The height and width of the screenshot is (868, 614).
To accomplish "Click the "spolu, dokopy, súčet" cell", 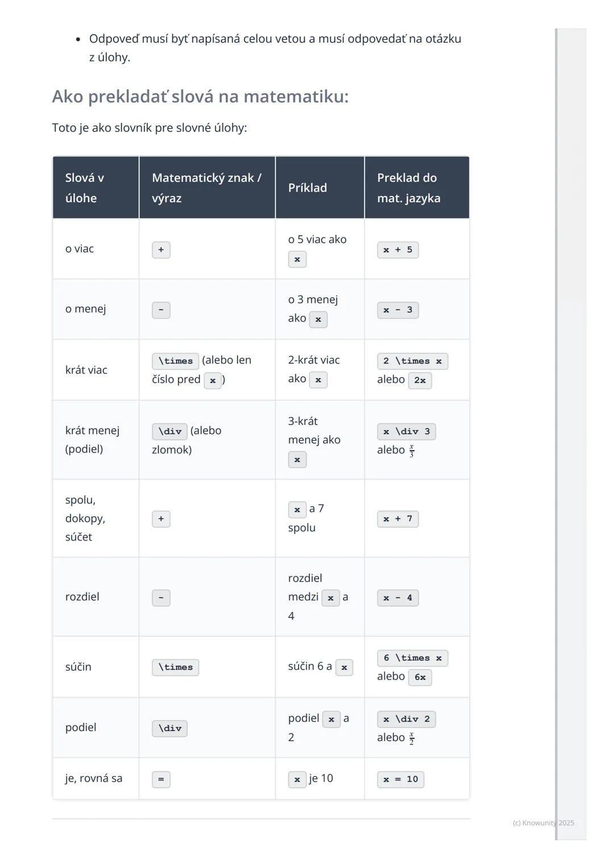I will point(85,518).
